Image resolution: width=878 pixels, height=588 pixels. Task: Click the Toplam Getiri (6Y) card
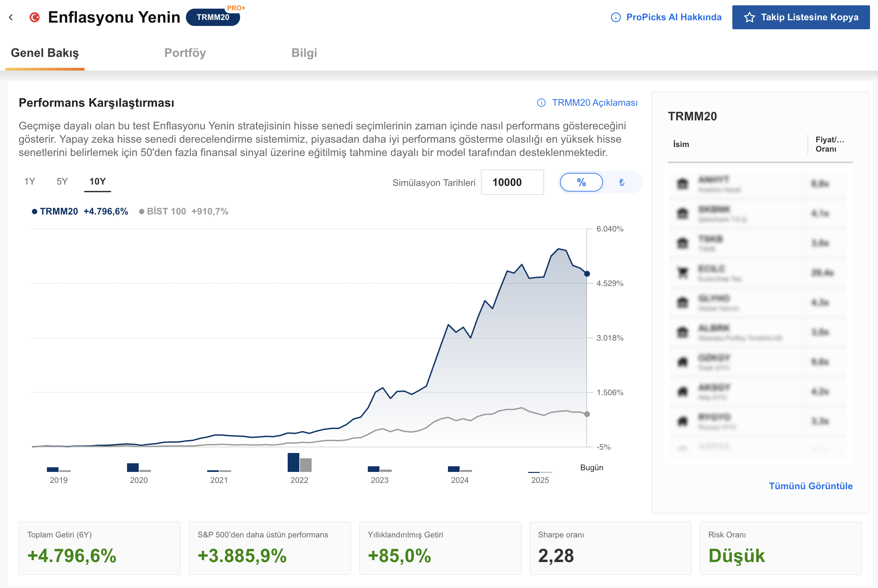(x=100, y=548)
